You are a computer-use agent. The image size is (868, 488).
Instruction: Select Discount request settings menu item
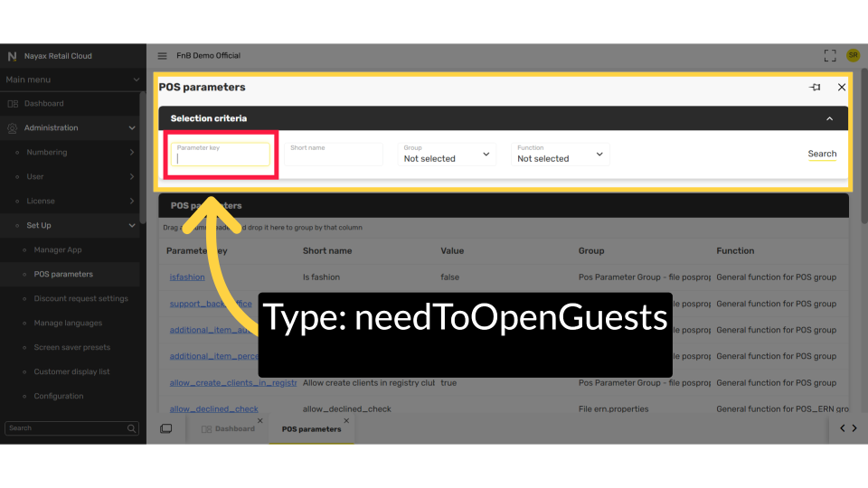[80, 299]
